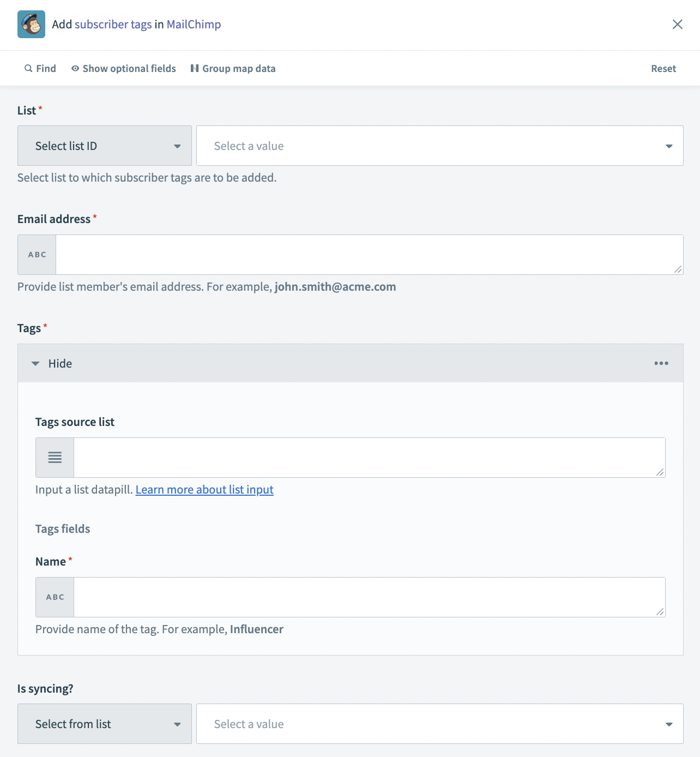Collapse the Tags section using the Hide chevron
This screenshot has width=700, height=757.
(x=35, y=363)
